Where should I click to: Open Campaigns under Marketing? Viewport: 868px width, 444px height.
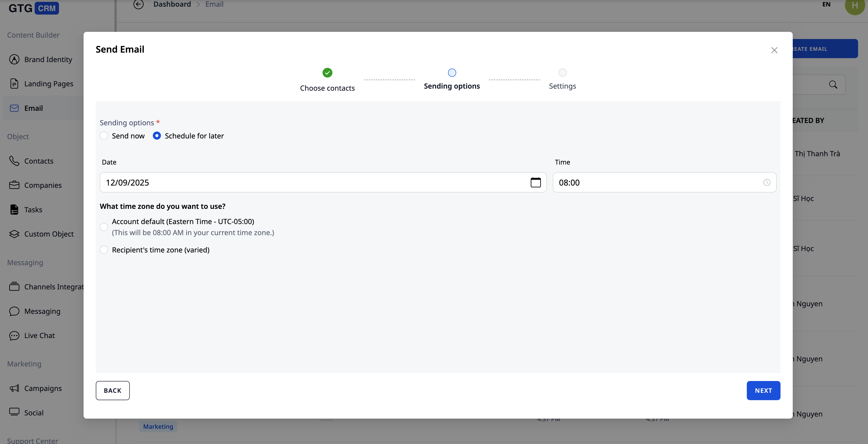pos(43,388)
